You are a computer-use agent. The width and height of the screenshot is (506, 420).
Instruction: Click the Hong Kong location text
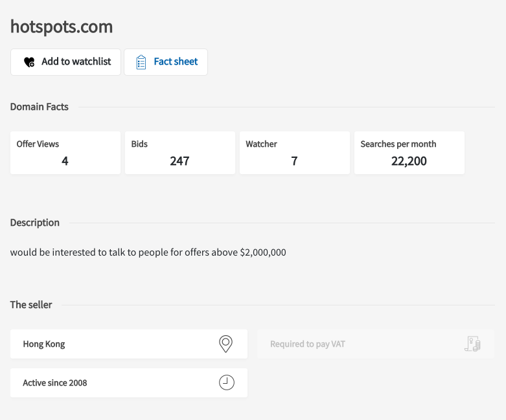click(44, 344)
